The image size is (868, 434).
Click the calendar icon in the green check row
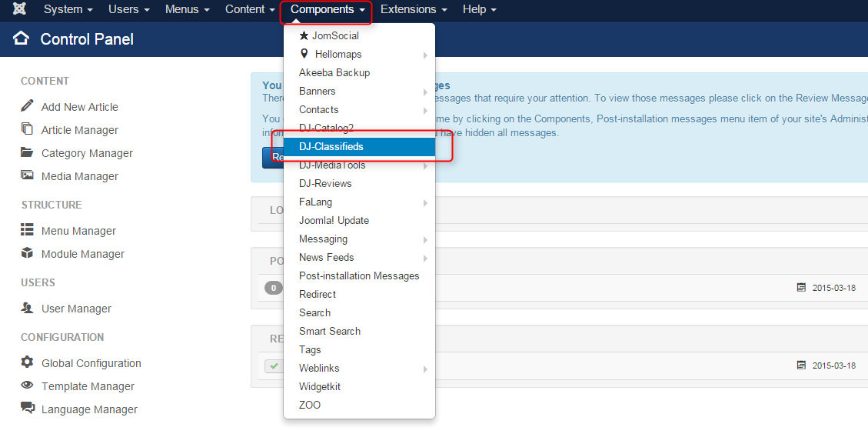tap(801, 365)
